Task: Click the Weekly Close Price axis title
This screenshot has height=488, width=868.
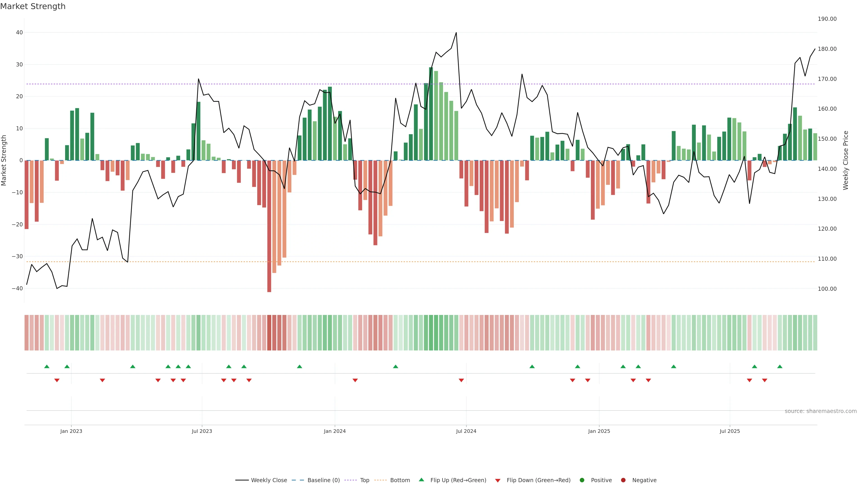Action: [846, 160]
